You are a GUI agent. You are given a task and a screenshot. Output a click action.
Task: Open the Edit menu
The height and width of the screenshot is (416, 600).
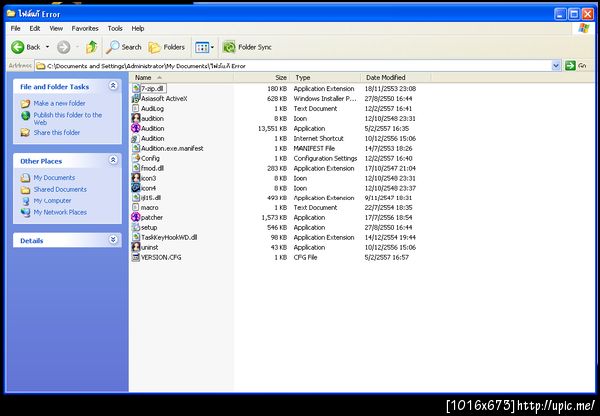pos(35,28)
